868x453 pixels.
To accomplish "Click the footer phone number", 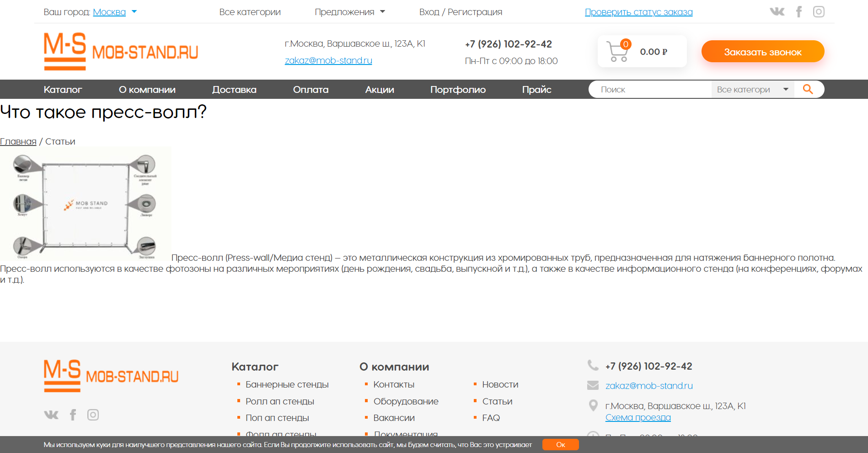I will [x=648, y=366].
